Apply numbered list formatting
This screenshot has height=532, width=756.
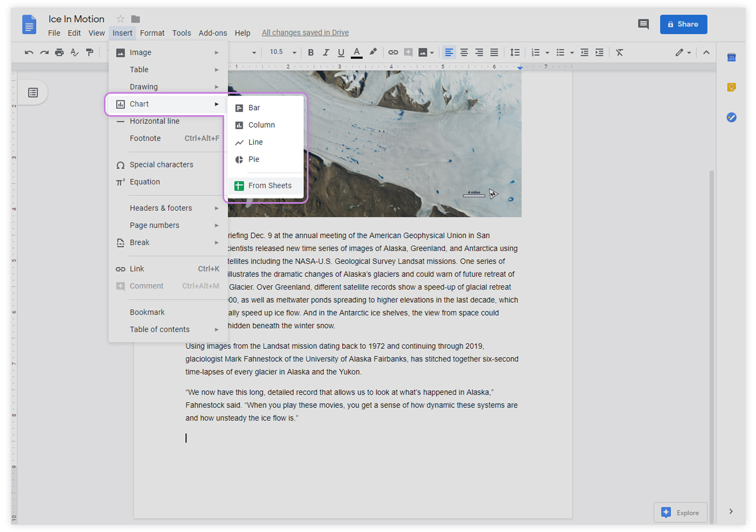(535, 52)
